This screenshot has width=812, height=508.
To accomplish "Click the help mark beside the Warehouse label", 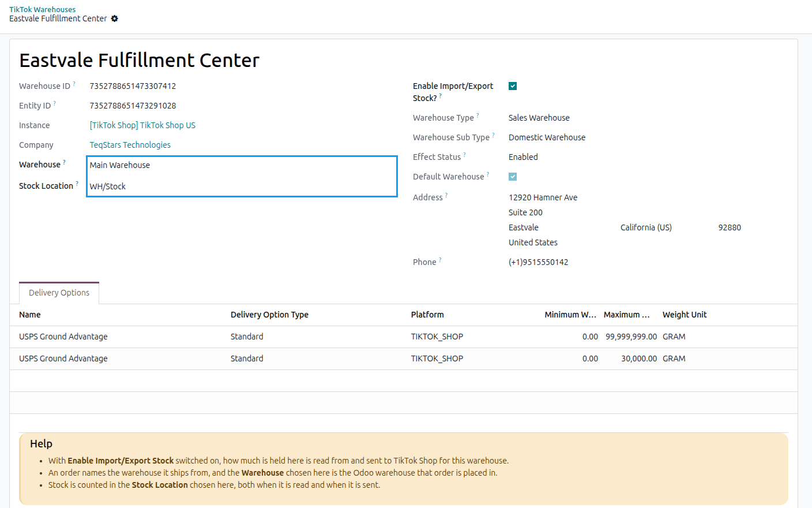I will pyautogui.click(x=64, y=162).
